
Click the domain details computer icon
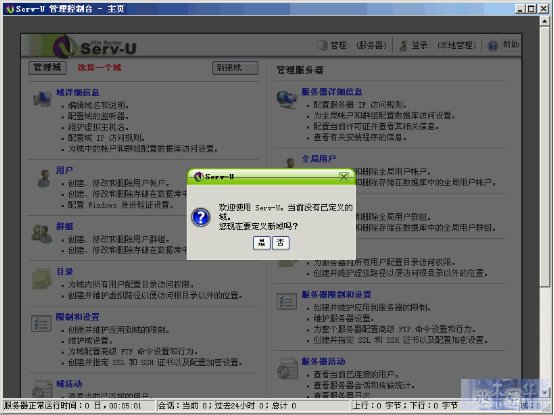(x=42, y=99)
